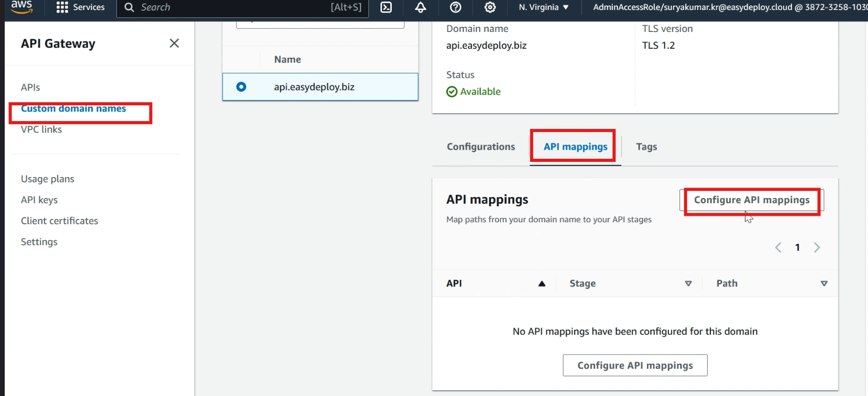Image resolution: width=868 pixels, height=396 pixels.
Task: Open the Services grid menu
Action: point(80,7)
